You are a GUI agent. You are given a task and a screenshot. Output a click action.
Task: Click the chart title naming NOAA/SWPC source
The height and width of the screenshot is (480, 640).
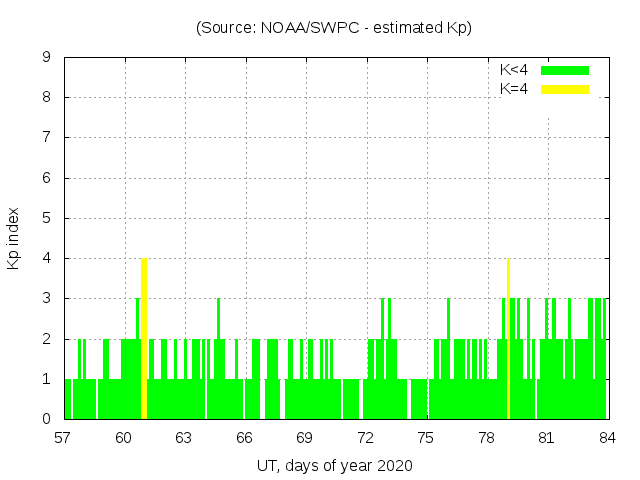[334, 28]
